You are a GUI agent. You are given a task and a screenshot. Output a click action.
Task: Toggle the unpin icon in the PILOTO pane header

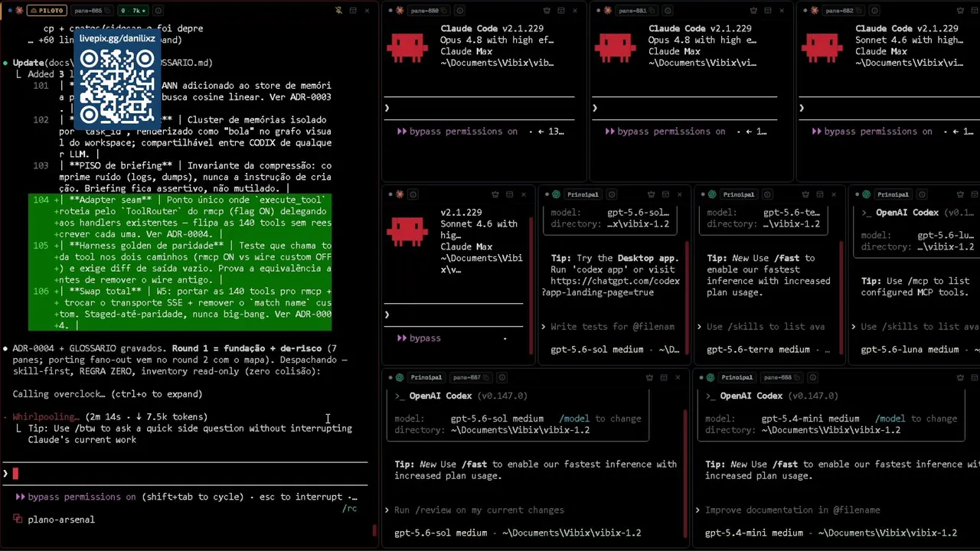coord(338,11)
